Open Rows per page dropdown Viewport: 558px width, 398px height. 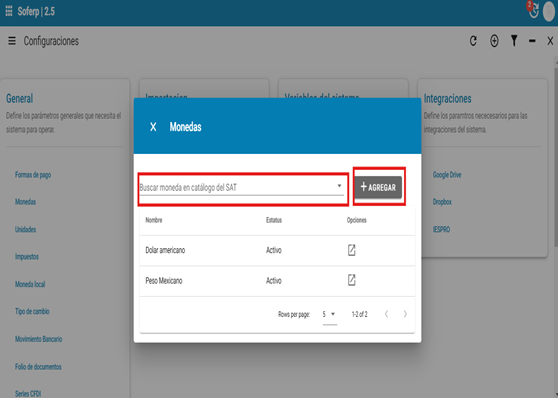(x=329, y=314)
